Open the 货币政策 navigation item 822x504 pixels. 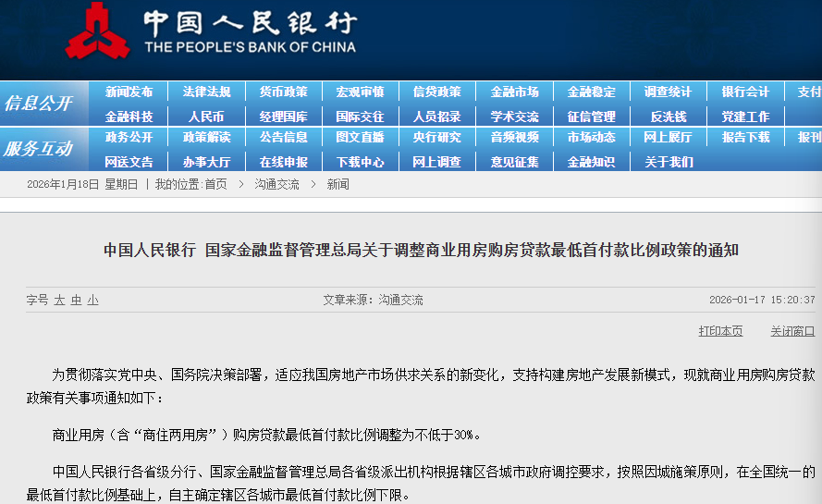(x=283, y=92)
